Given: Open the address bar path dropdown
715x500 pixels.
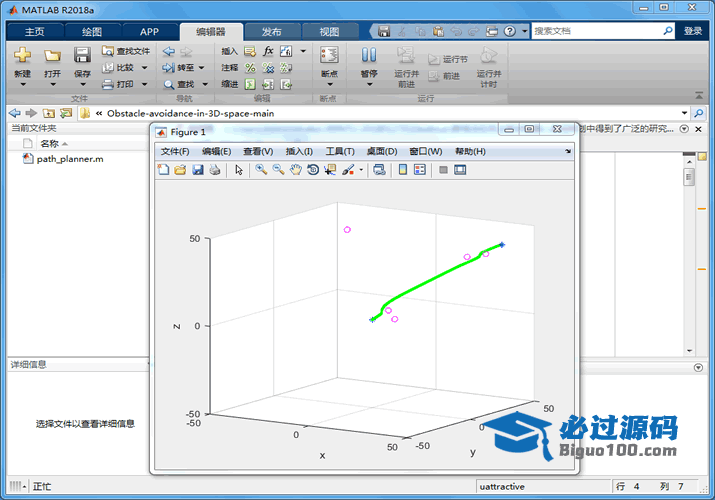Looking at the screenshot, I should coord(684,113).
